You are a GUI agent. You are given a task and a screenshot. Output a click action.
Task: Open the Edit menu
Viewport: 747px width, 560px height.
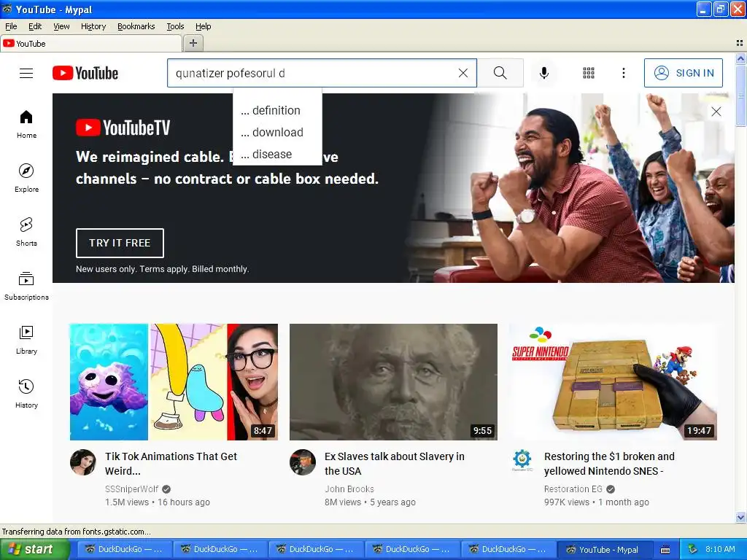[35, 26]
